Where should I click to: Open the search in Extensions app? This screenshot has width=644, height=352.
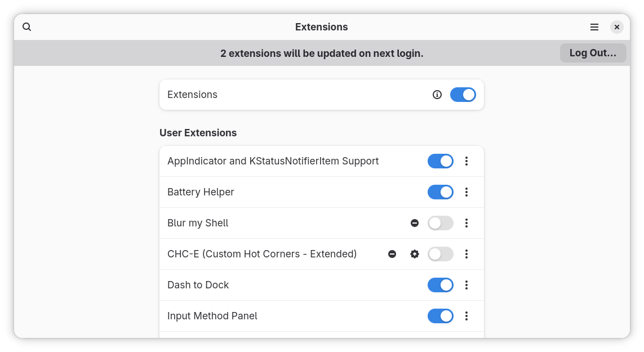(26, 26)
